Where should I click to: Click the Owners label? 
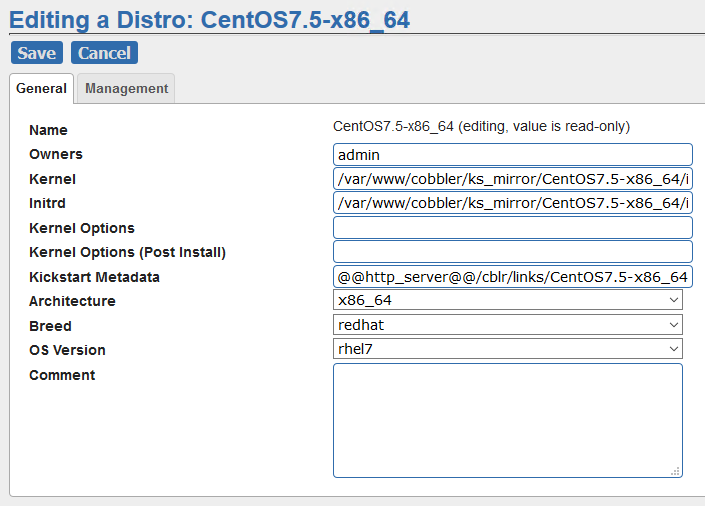56,154
